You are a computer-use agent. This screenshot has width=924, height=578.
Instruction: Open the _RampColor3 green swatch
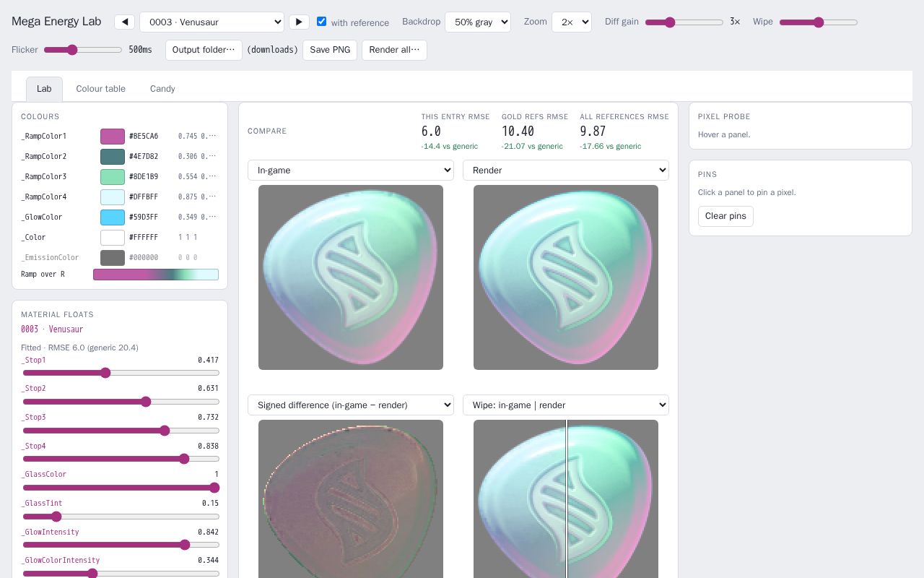(x=113, y=177)
